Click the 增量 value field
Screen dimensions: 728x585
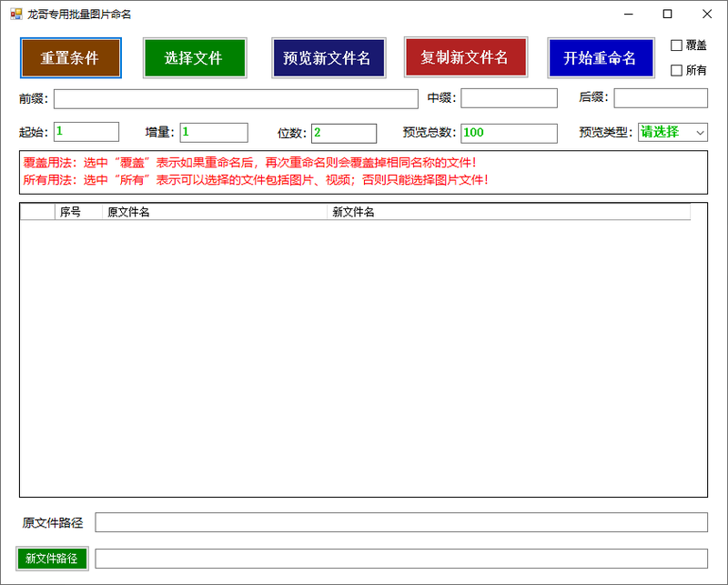click(x=214, y=133)
